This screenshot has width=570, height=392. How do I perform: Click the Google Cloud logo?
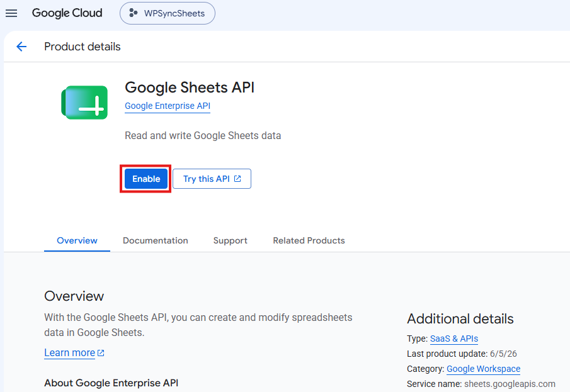[x=67, y=13]
